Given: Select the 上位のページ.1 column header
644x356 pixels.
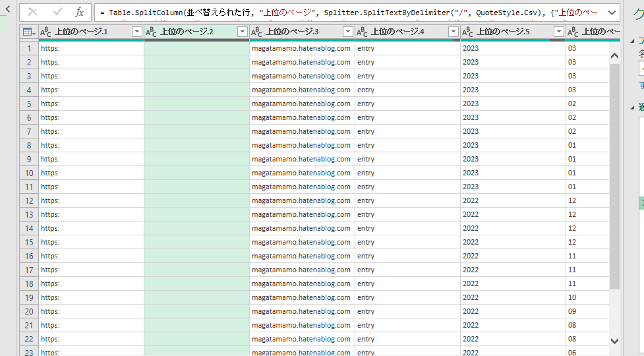Looking at the screenshot, I should pyautogui.click(x=91, y=32).
